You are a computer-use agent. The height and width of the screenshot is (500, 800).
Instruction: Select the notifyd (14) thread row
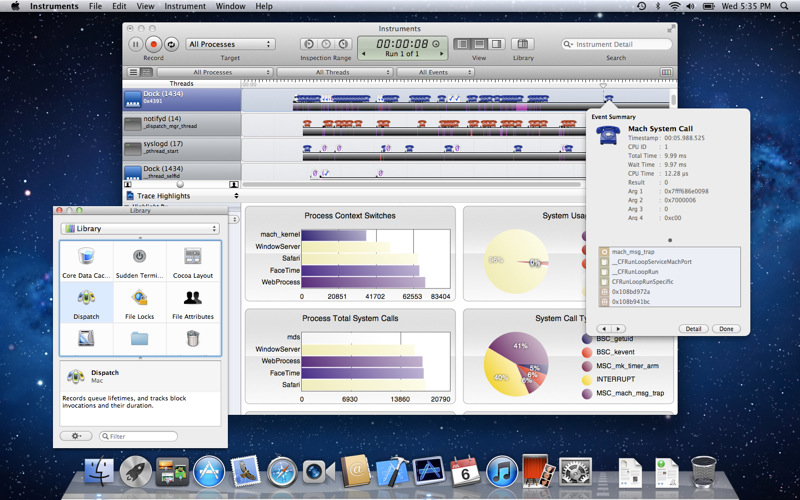pos(182,124)
